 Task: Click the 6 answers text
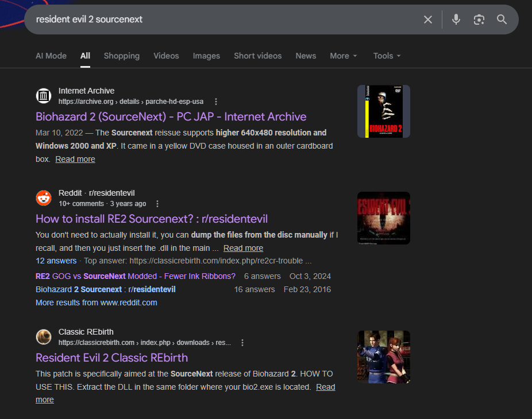tap(263, 276)
